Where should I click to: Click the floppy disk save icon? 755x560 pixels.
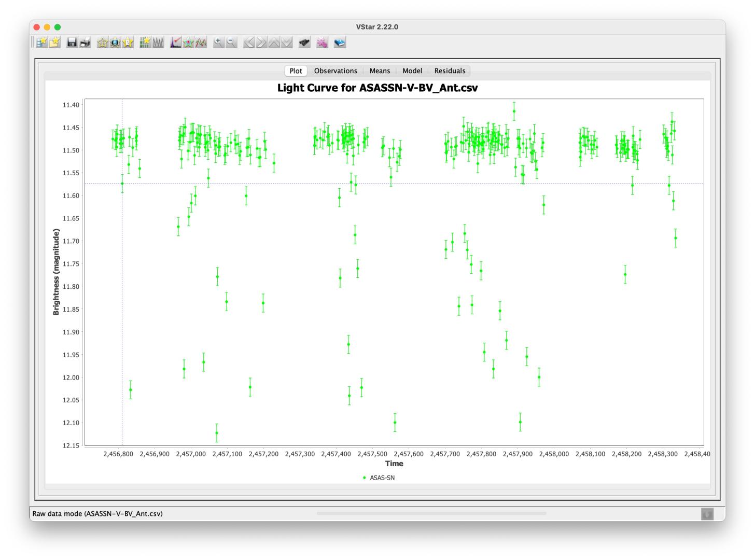tap(72, 43)
